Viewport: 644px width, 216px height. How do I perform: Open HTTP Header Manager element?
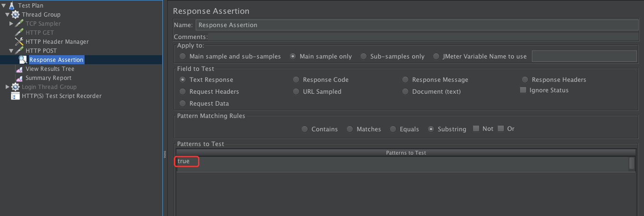tap(57, 42)
